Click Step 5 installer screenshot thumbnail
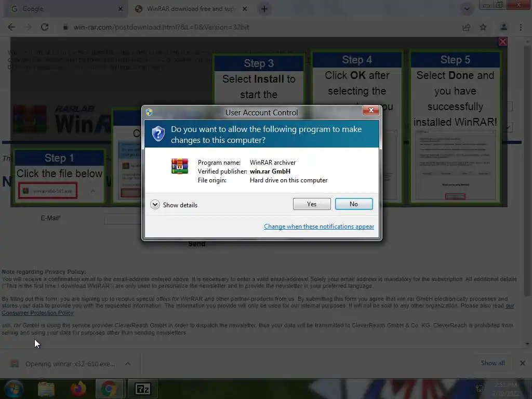The height and width of the screenshot is (399, 532). tap(455, 165)
